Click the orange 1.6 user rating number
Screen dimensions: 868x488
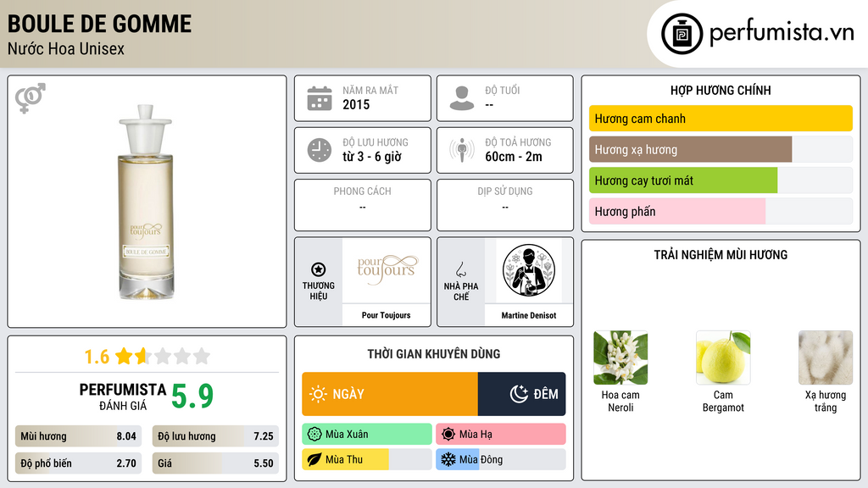point(97,357)
